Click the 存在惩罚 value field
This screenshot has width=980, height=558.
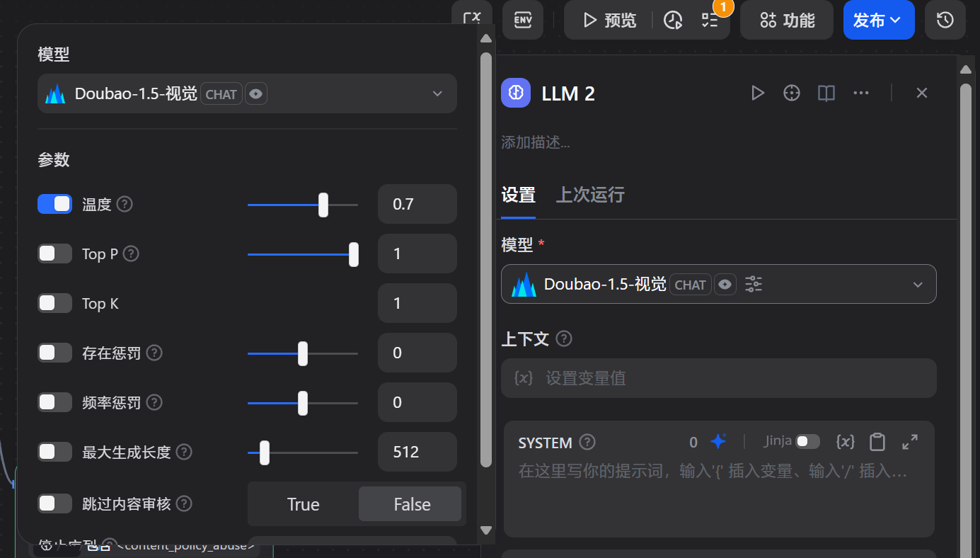point(417,353)
